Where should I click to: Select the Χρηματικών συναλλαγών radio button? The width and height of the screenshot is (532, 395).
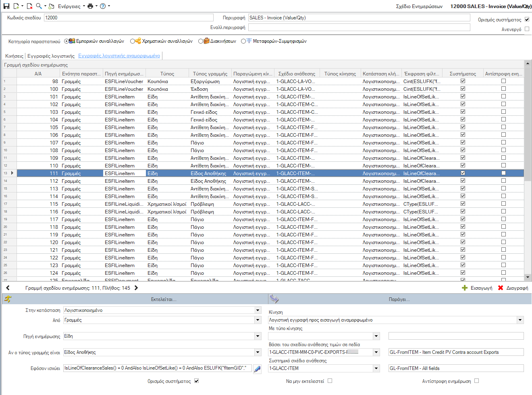(132, 41)
